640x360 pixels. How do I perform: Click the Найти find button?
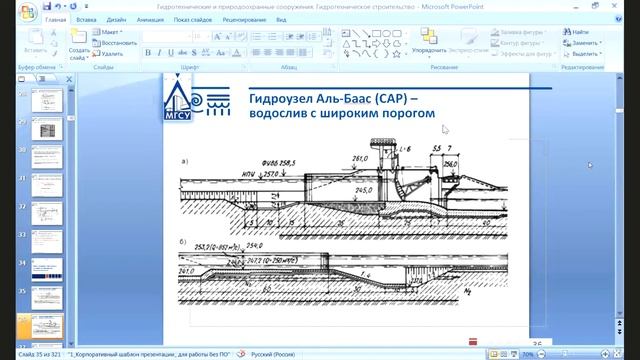tap(576, 32)
